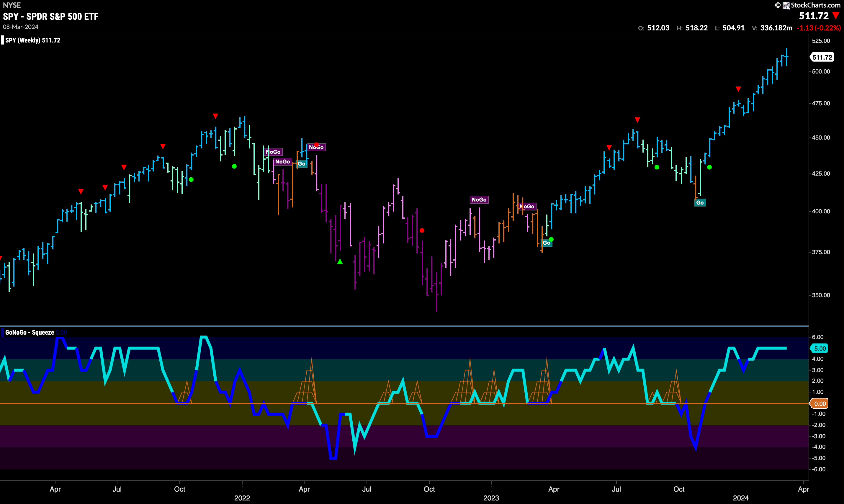Click the green dot near late August 2023
Screen dimensions: 844x504
(657, 167)
